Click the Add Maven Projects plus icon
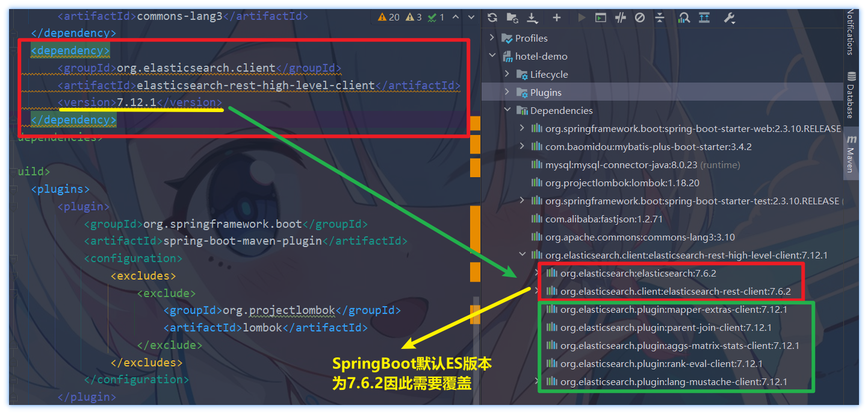This screenshot has height=414, width=868. [556, 17]
